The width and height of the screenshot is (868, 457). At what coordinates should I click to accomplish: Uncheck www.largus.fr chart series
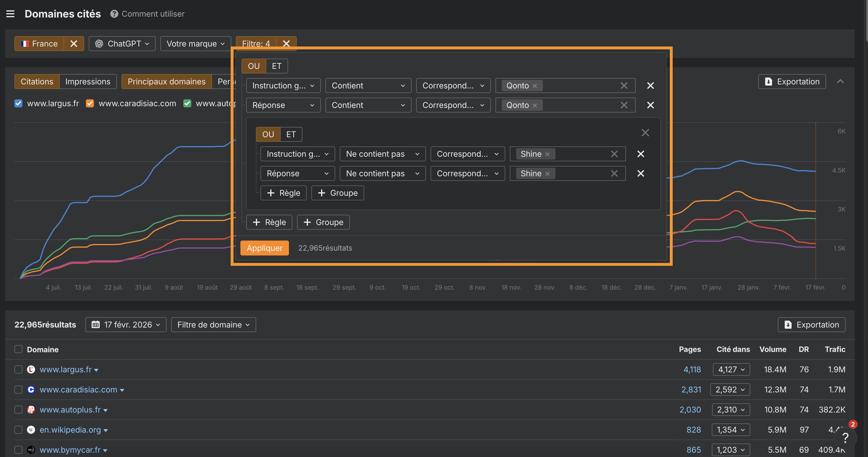pyautogui.click(x=19, y=103)
